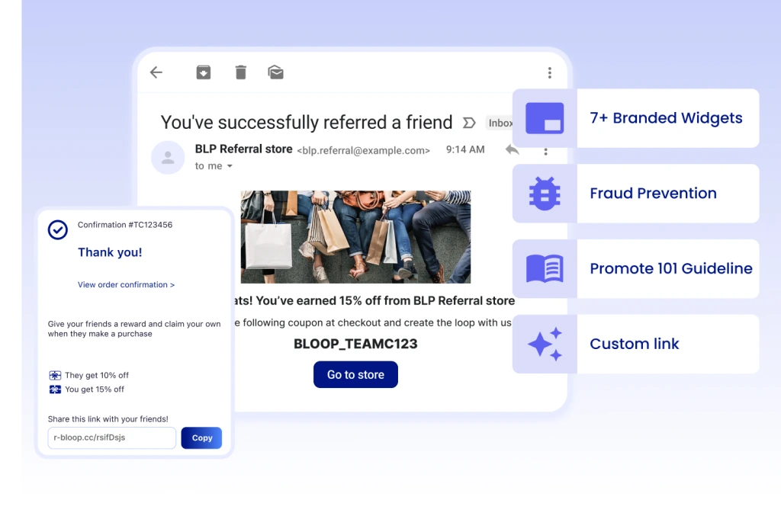Image resolution: width=781 pixels, height=532 pixels.
Task: Expand the 'to me' recipient details dropdown
Action: click(214, 165)
